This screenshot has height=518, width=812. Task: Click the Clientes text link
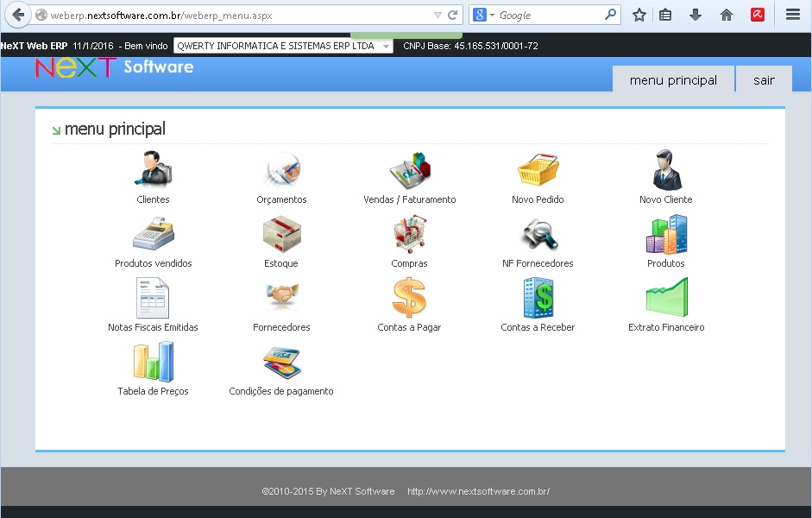click(153, 199)
